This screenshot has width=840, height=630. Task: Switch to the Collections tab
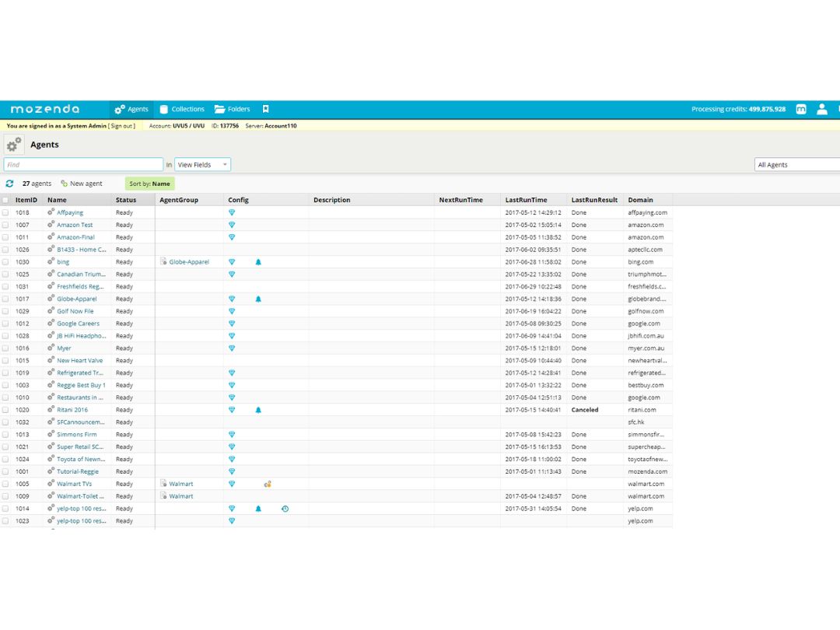click(x=182, y=110)
